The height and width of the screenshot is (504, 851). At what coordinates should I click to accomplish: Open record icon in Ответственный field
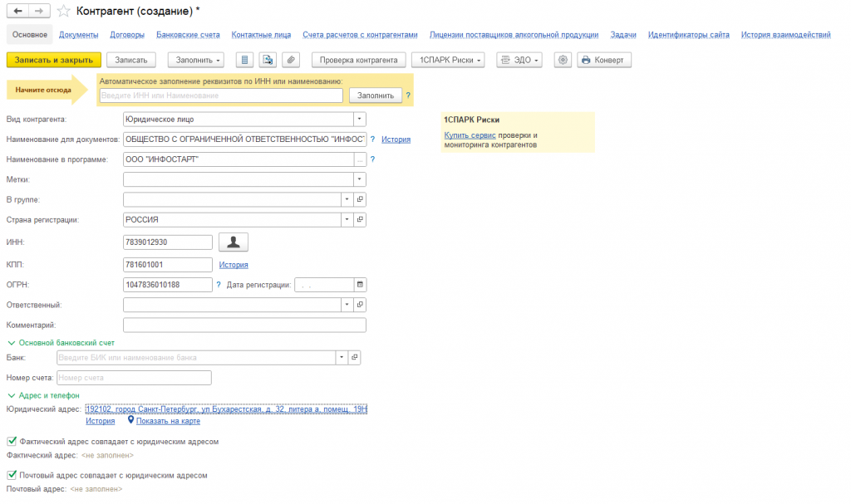click(360, 305)
